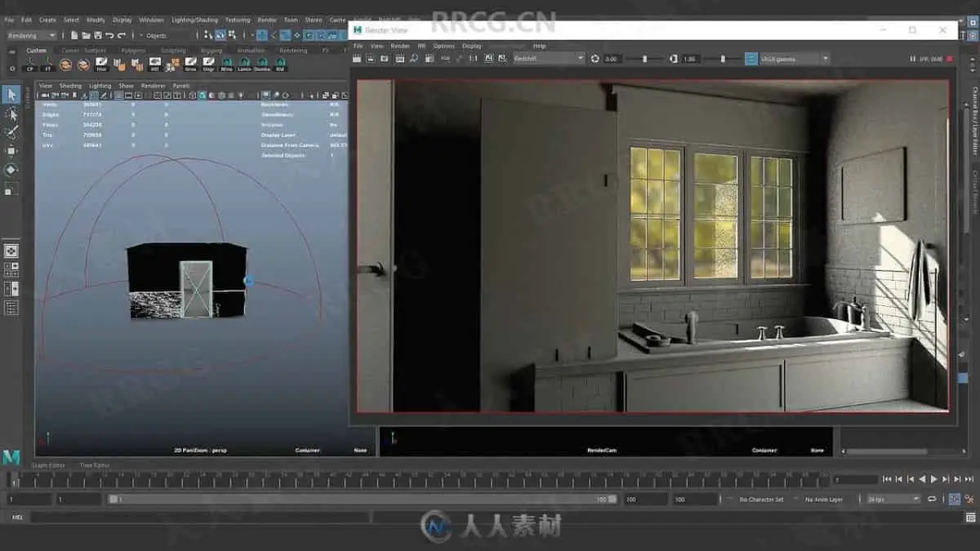
Task: Open the Rendering menu set dropdown
Action: (x=32, y=35)
